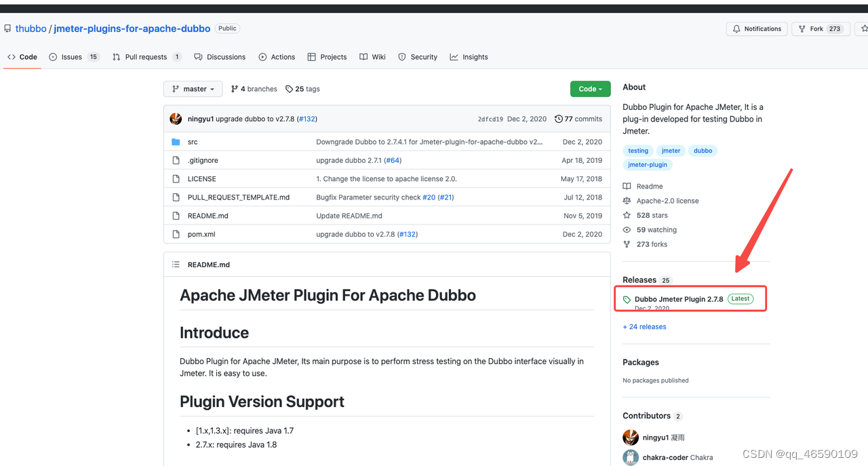Open PULL_REQUEST_TEMPLATE.md file
The height and width of the screenshot is (466, 868).
pos(239,197)
